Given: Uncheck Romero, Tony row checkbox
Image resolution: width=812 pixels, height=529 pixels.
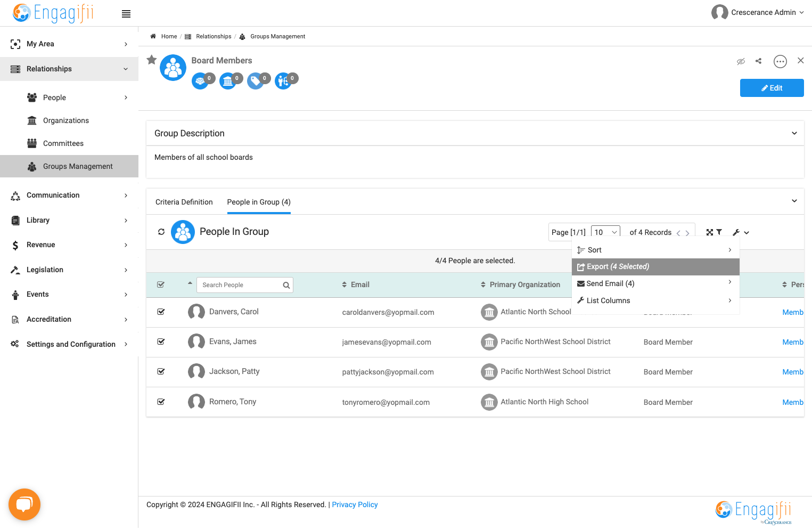Looking at the screenshot, I should coord(161,402).
